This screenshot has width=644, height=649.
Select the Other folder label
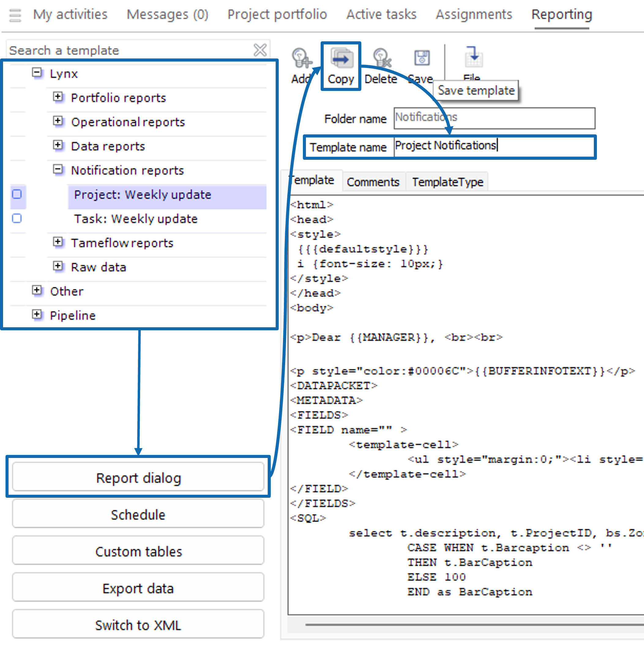[x=66, y=291]
